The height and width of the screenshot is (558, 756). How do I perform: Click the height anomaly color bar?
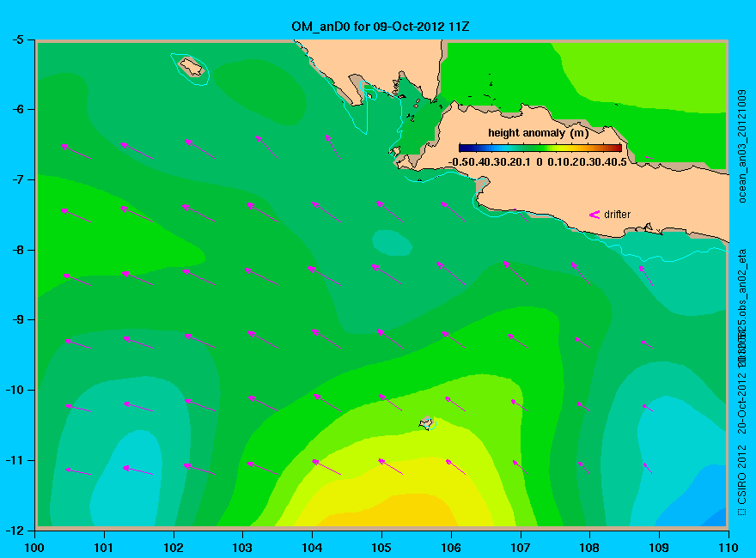click(x=540, y=148)
